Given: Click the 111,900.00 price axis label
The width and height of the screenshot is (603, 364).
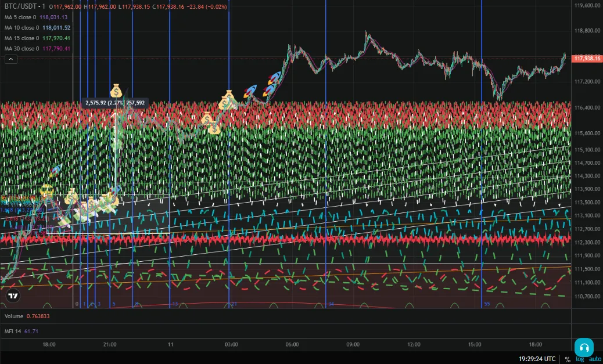Looking at the screenshot, I should pos(587,255).
